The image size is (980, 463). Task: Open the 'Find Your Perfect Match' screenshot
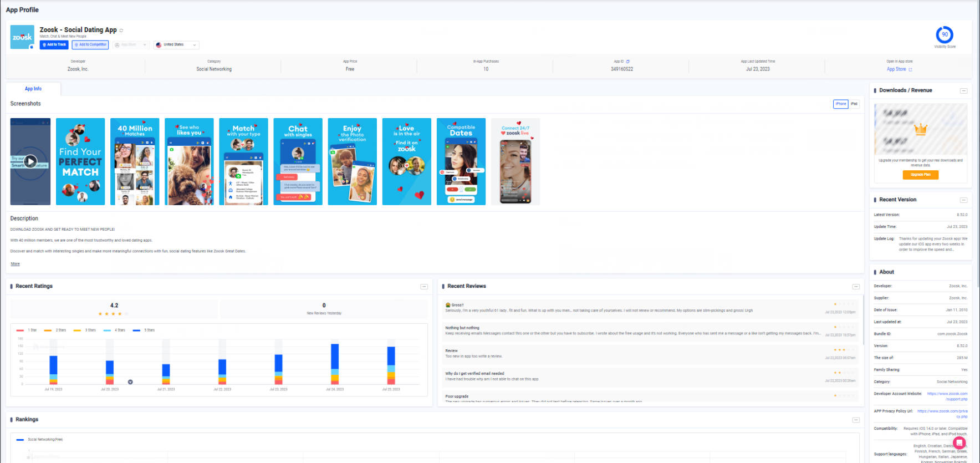80,161
